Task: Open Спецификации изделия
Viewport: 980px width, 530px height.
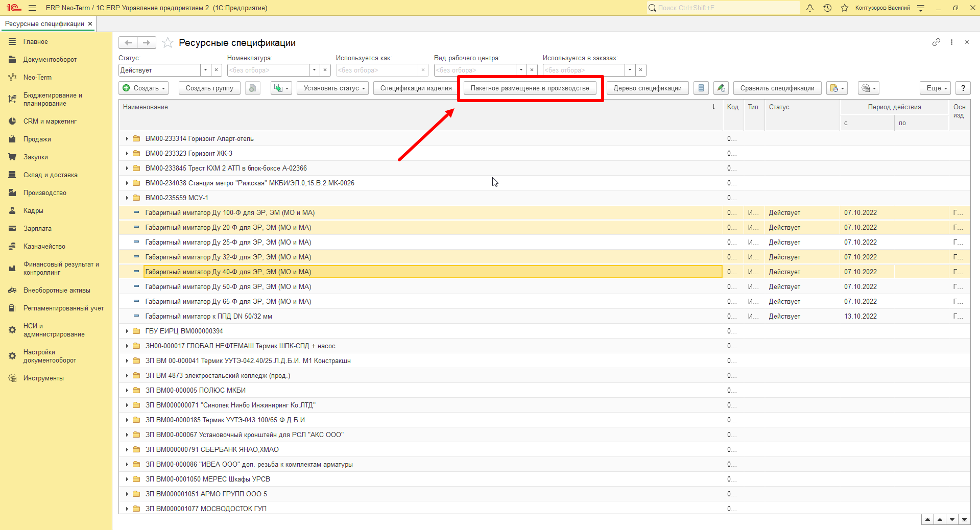Action: [416, 88]
